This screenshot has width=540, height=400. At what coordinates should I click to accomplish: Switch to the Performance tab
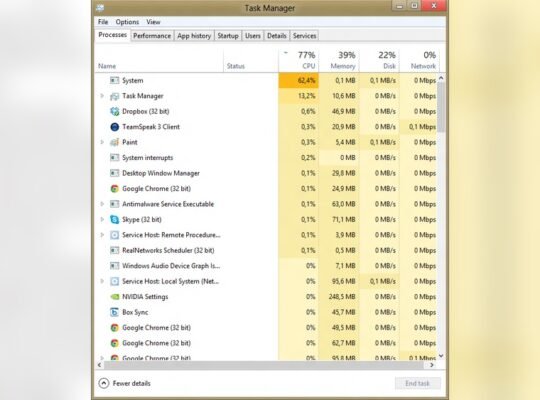point(152,36)
